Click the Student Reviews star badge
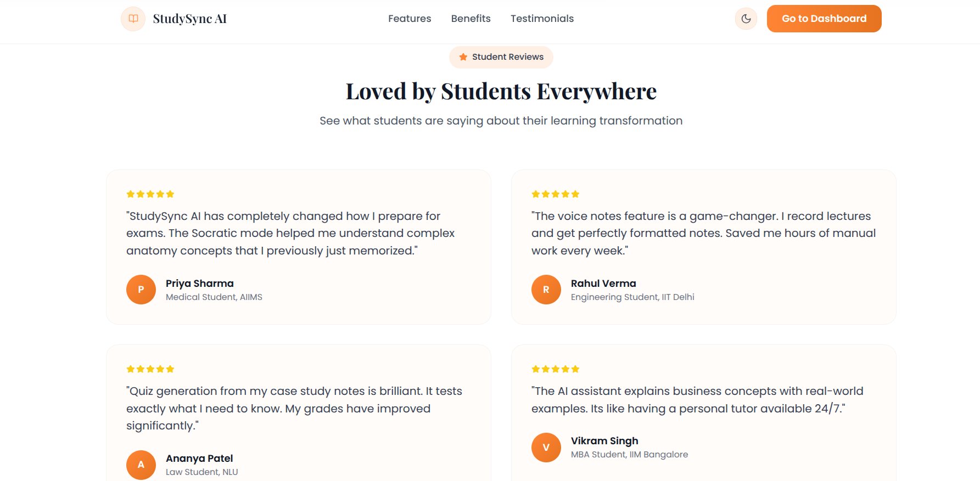 point(501,57)
